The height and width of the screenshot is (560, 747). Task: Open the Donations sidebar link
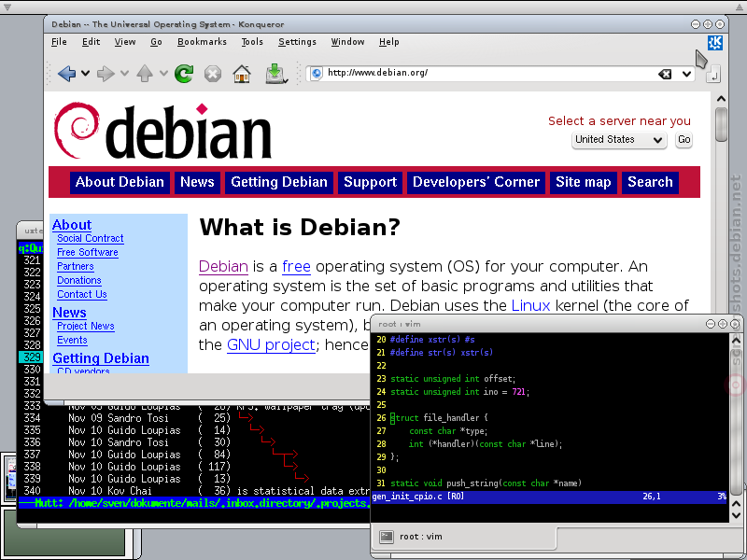click(79, 281)
